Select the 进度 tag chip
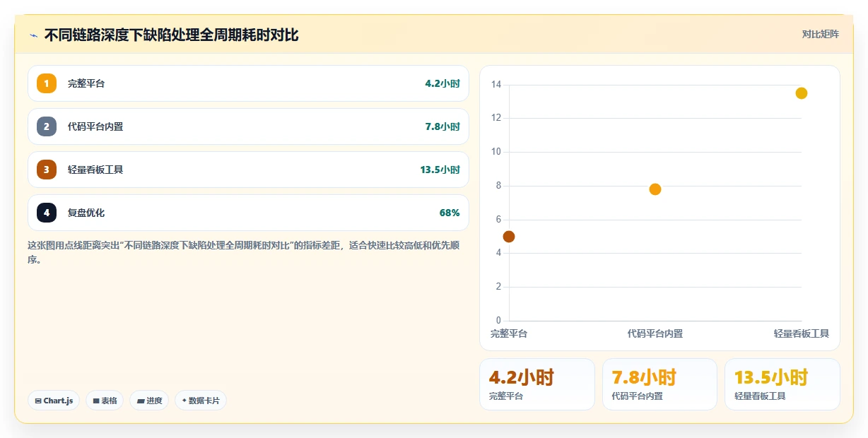 149,401
